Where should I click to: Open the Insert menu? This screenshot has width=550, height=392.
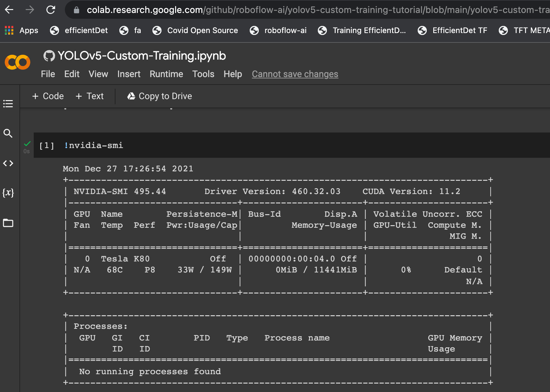129,74
